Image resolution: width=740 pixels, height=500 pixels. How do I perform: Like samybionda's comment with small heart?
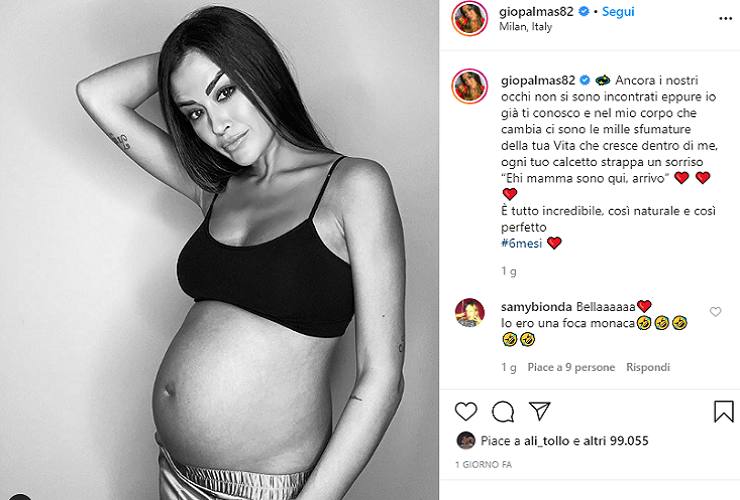click(x=715, y=312)
